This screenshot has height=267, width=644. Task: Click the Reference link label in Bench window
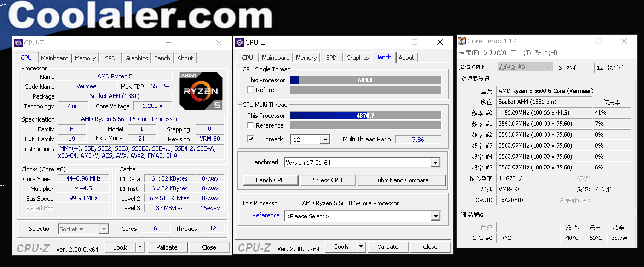(266, 215)
